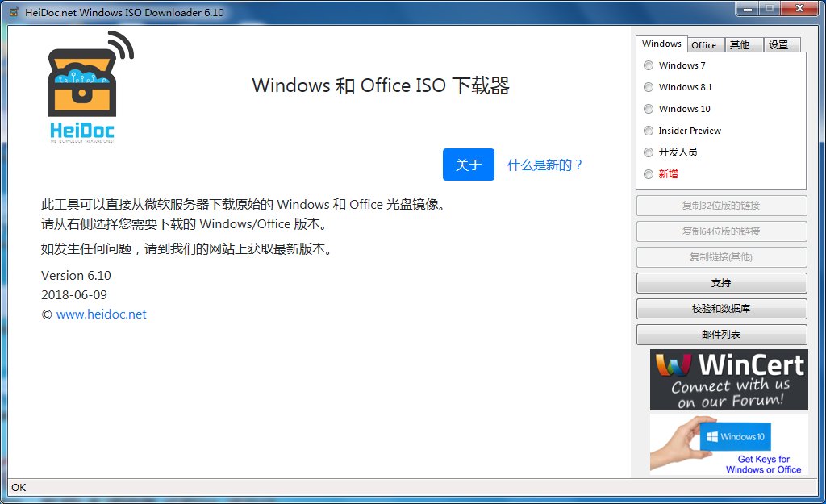Pick the Insider Preview option
Viewport: 826px width, 504px height.
649,131
